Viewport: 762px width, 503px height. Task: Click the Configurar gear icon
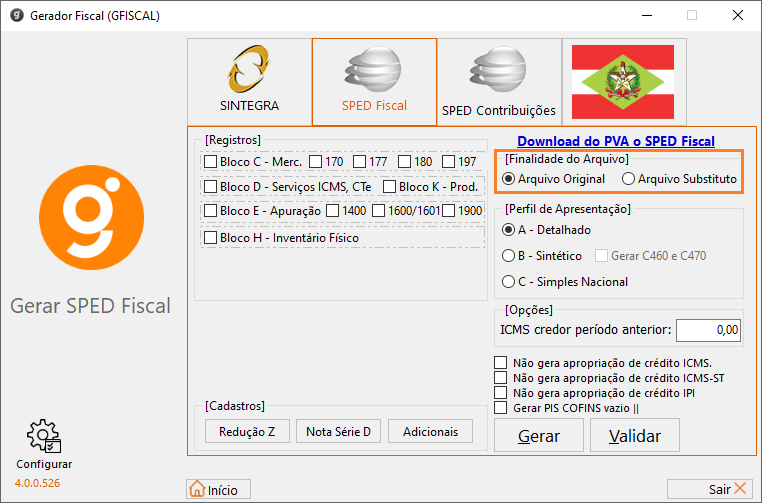point(44,436)
